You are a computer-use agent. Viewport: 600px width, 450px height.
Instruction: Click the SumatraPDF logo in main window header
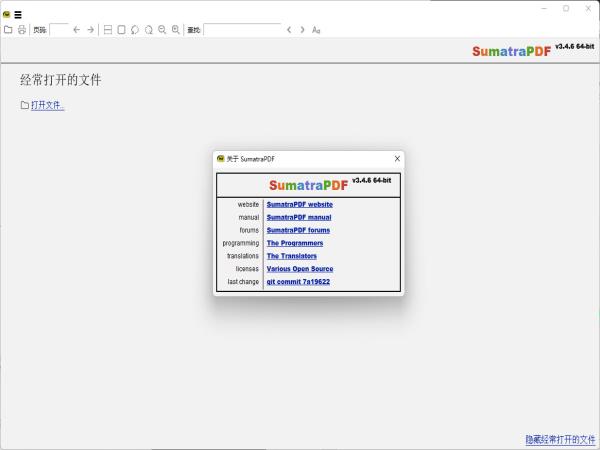click(x=511, y=51)
